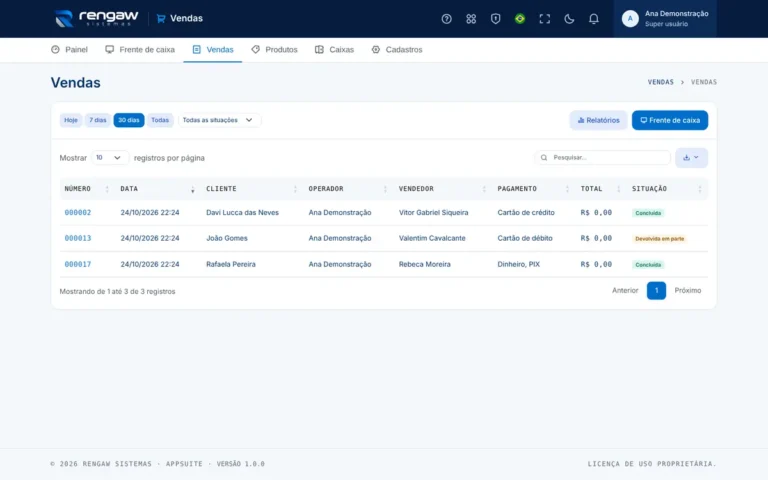Click client João Gomes

click(x=227, y=238)
